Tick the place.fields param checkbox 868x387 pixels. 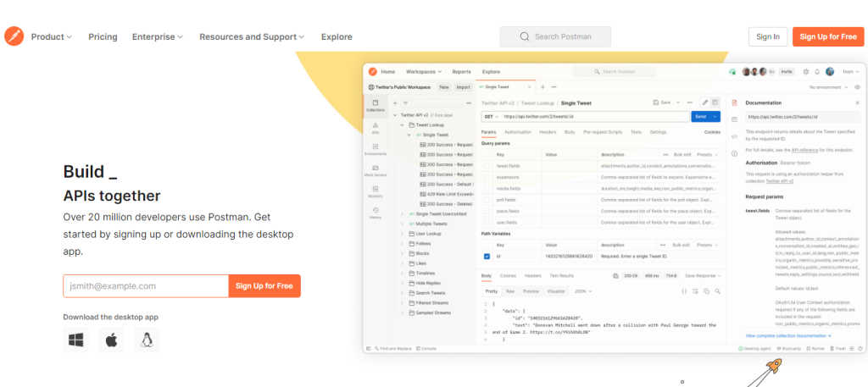point(487,211)
